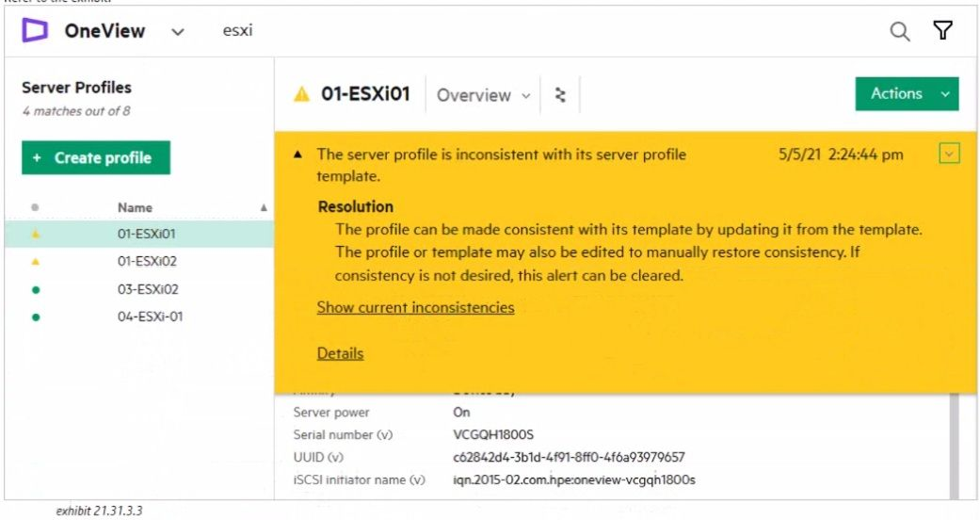Expand the OneView main menu chevron
980x520 pixels.
coord(178,32)
